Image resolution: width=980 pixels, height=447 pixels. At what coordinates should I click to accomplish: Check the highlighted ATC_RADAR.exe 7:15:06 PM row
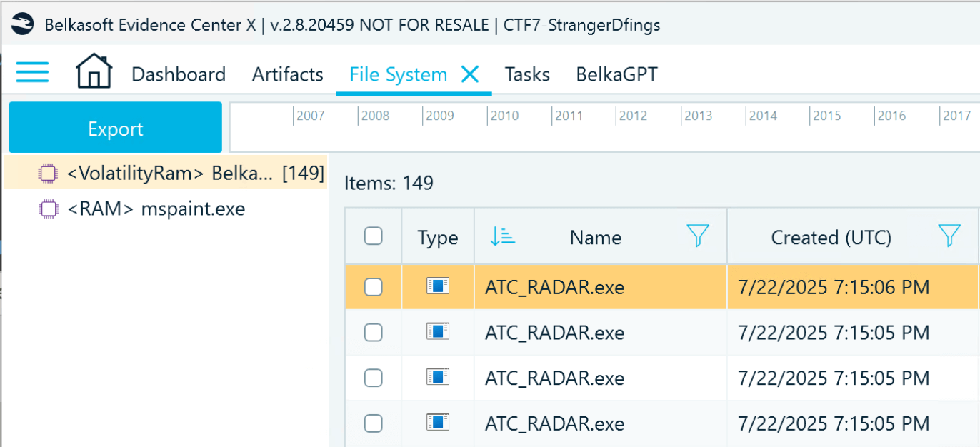click(374, 287)
